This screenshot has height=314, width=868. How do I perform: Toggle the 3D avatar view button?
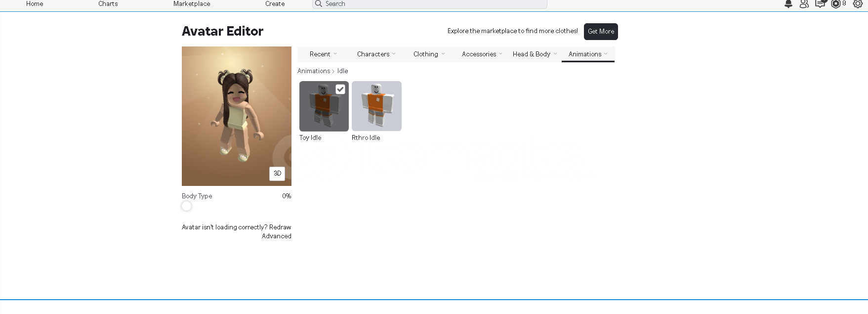277,173
